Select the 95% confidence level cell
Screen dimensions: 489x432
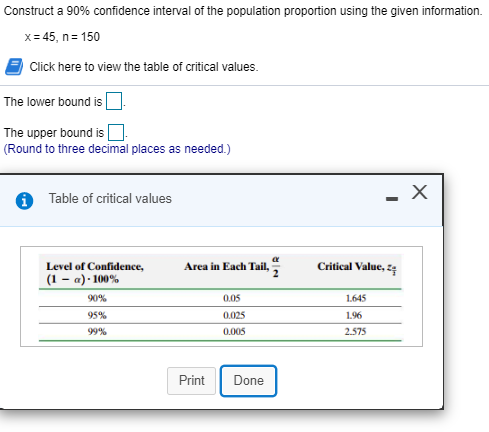(97, 315)
